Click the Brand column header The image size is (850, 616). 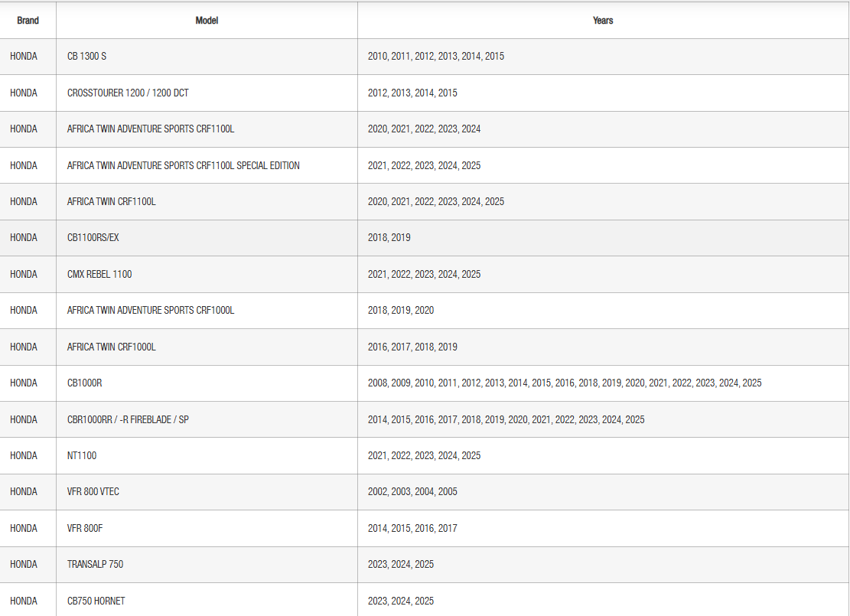(x=28, y=21)
